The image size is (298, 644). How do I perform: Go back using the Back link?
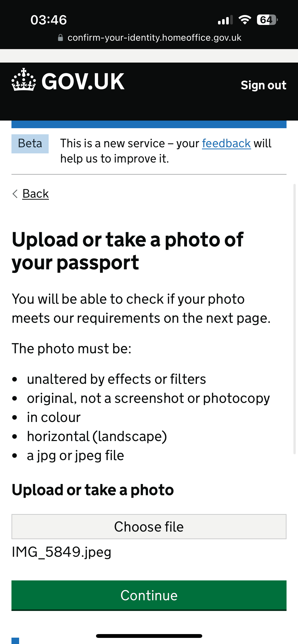click(x=35, y=194)
